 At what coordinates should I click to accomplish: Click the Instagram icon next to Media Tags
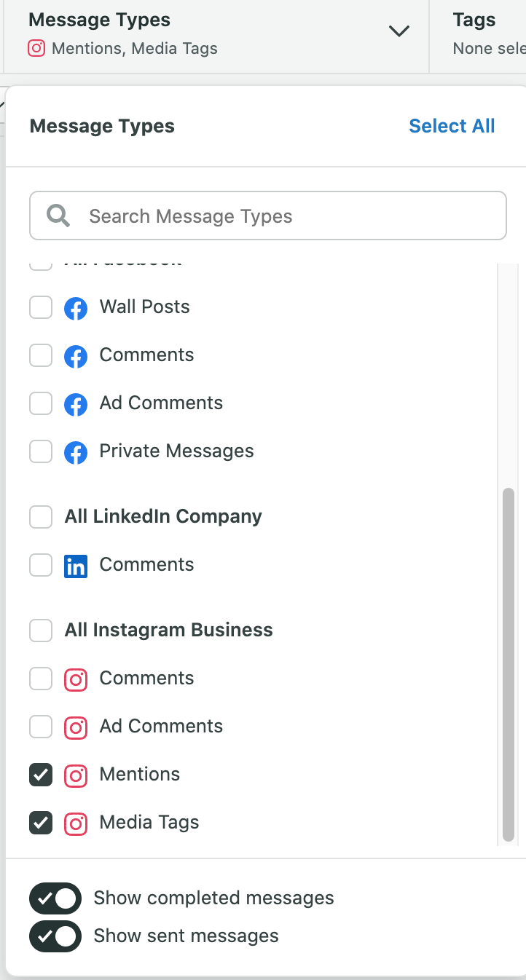pos(76,823)
